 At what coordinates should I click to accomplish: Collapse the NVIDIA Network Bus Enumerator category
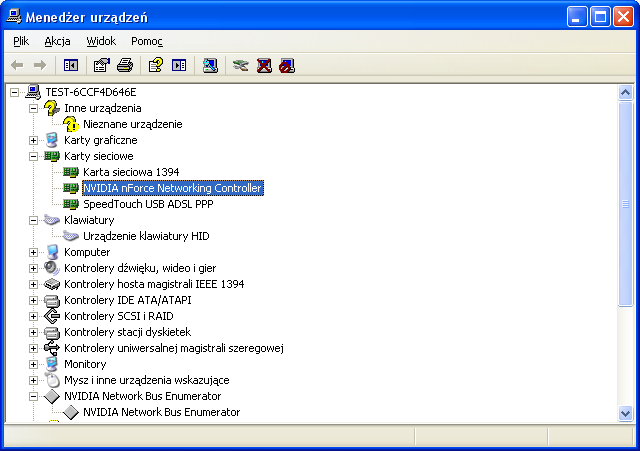(33, 396)
